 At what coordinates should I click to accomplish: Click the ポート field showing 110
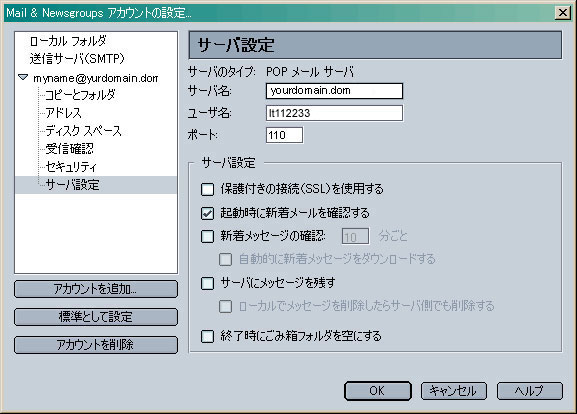coord(284,135)
